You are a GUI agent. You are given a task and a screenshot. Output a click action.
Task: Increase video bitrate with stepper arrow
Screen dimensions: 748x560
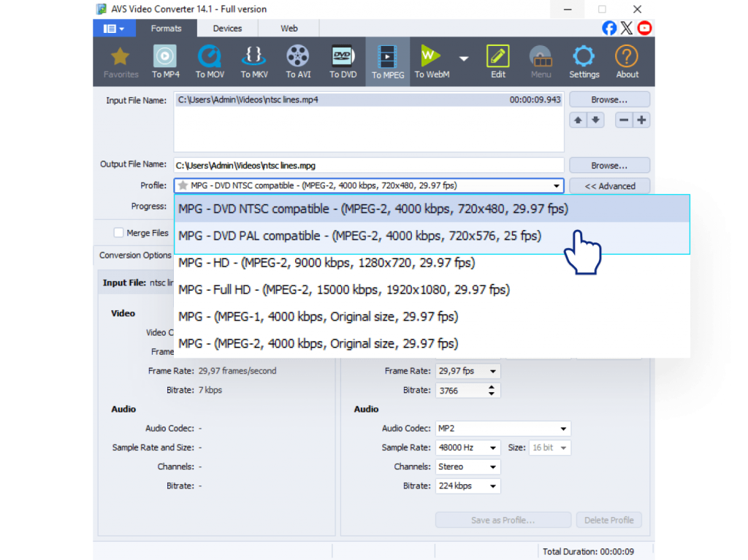point(492,387)
